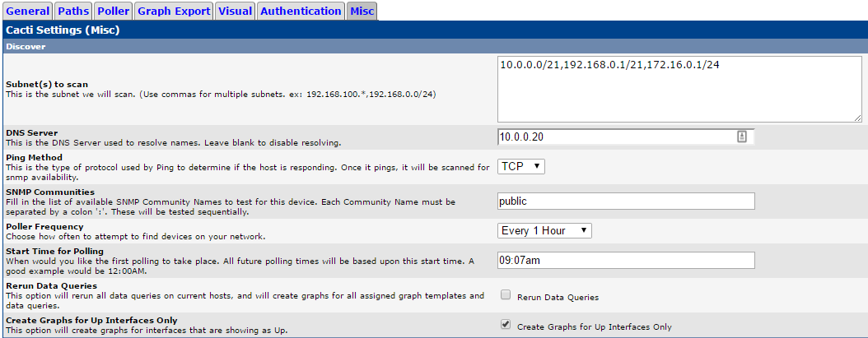Open the Authentication tab
This screenshot has height=338, width=868.
pyautogui.click(x=301, y=11)
